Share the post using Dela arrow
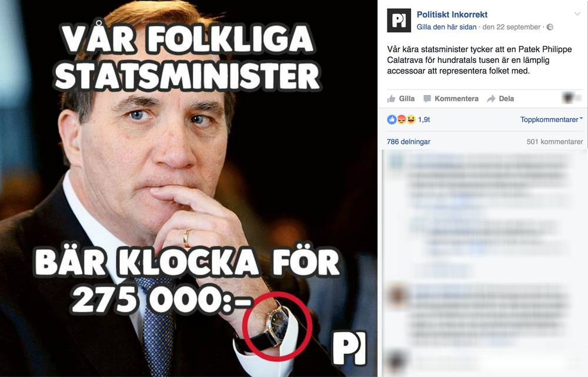This screenshot has height=377, width=588. click(x=500, y=99)
